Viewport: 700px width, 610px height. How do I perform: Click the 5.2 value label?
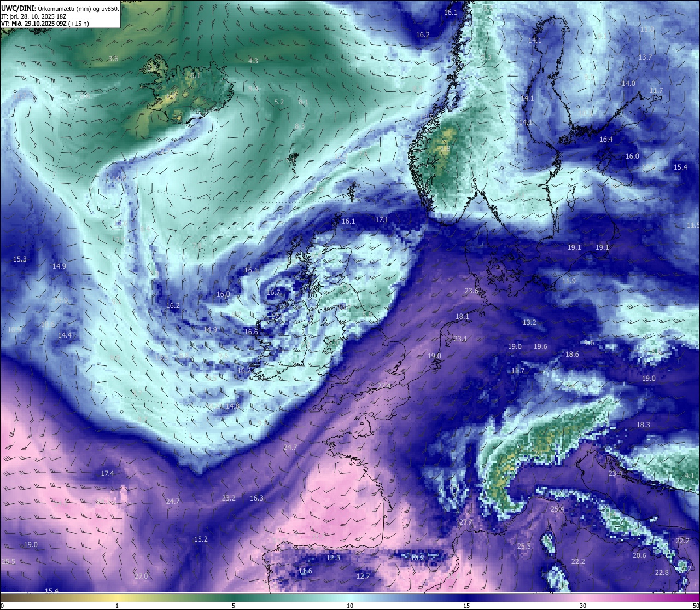pyautogui.click(x=279, y=102)
